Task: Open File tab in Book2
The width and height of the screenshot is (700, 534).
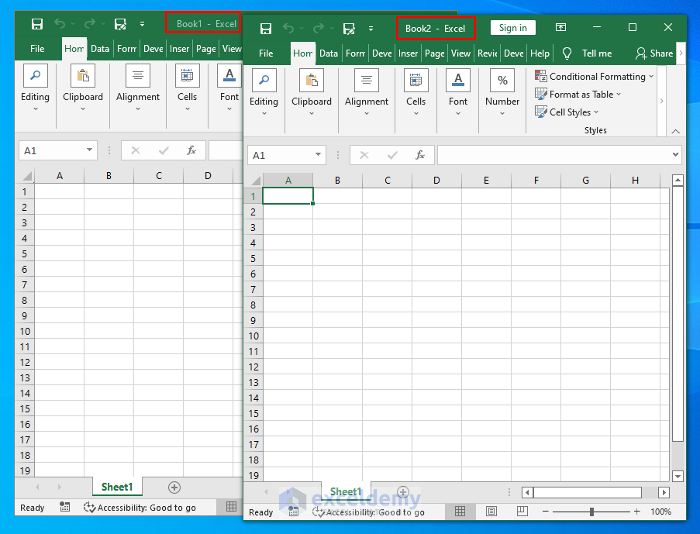Action: coord(266,54)
